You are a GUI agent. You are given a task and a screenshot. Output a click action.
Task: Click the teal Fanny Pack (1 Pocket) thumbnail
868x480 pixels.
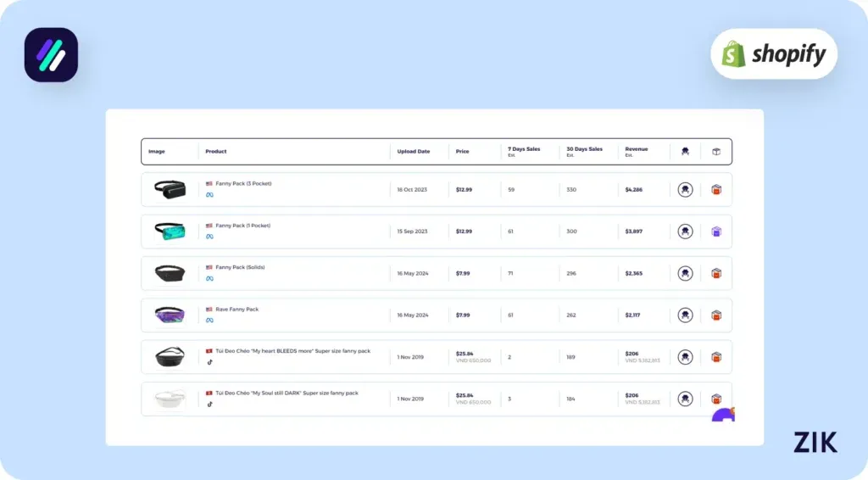pyautogui.click(x=170, y=231)
